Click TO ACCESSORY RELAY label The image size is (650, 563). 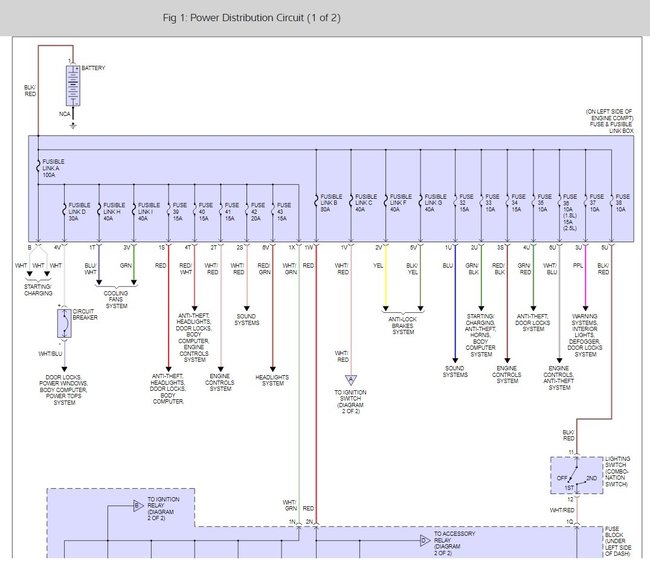tap(454, 543)
